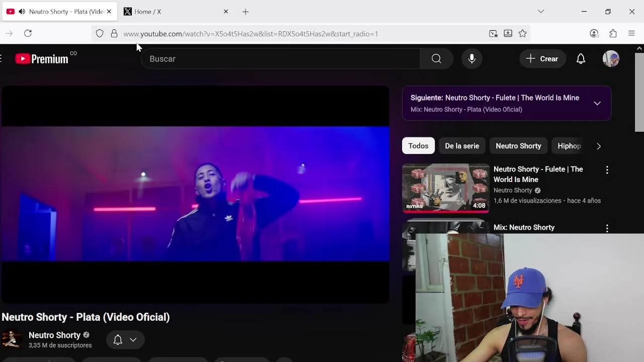644x362 pixels.
Task: Open the extensions puzzle icon
Action: [613, 34]
